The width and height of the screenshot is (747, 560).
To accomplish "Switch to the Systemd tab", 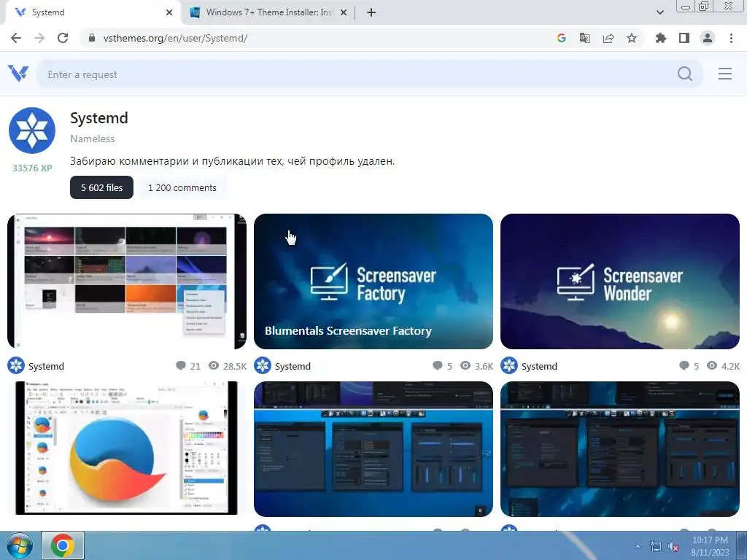I will coord(94,12).
